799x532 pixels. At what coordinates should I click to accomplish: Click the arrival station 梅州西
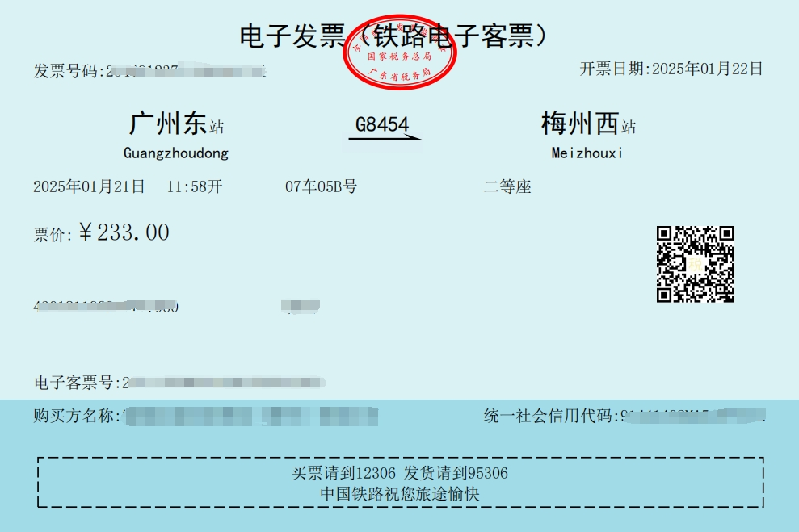click(579, 124)
